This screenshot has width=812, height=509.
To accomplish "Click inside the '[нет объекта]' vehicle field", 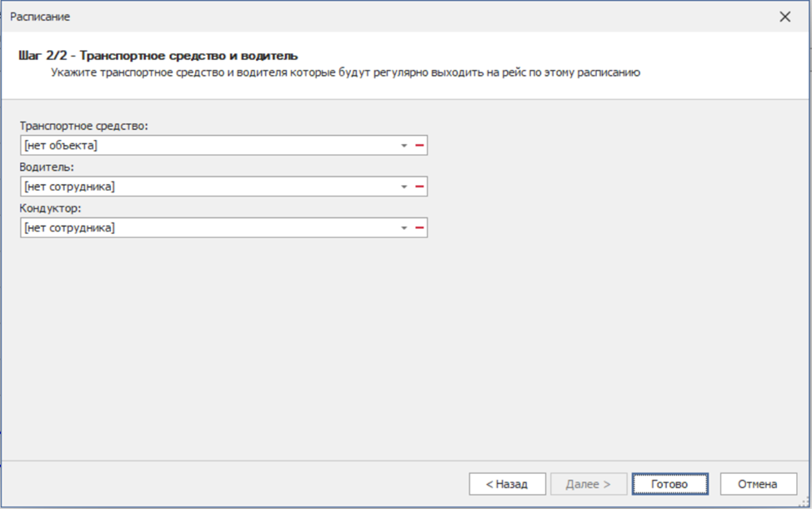I will tap(208, 146).
